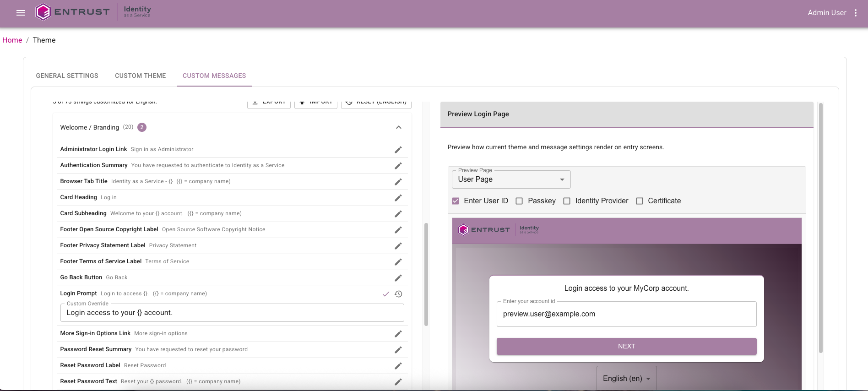Click the NEXT button in login preview
The image size is (868, 391).
coord(626,346)
